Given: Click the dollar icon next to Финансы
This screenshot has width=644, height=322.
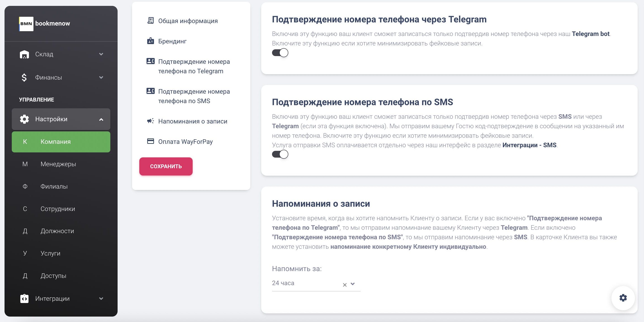Looking at the screenshot, I should click(x=24, y=77).
